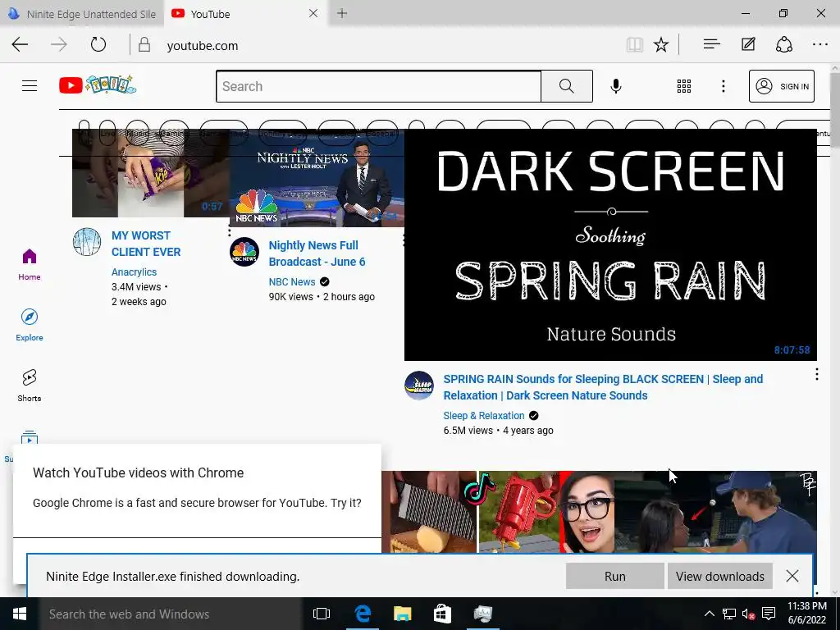Click the page vertical scrollbar
The height and width of the screenshot is (630, 840).
click(x=835, y=330)
